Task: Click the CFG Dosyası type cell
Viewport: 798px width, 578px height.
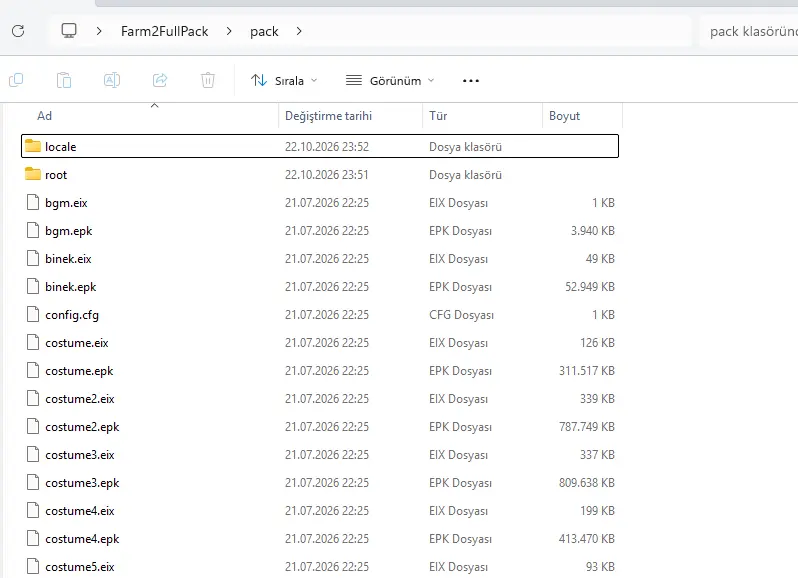Action: pyautogui.click(x=462, y=315)
